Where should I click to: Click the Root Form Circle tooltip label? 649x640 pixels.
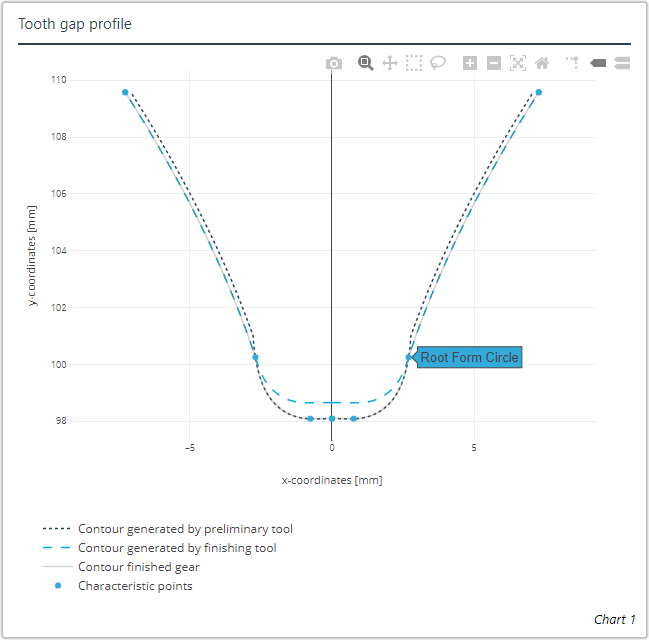469,357
